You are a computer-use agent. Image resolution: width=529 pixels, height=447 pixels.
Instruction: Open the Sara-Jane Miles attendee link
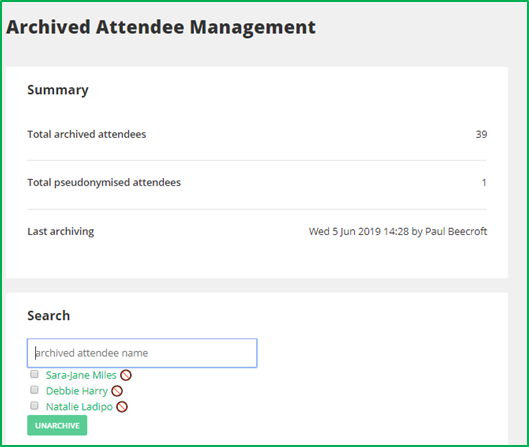tap(81, 375)
